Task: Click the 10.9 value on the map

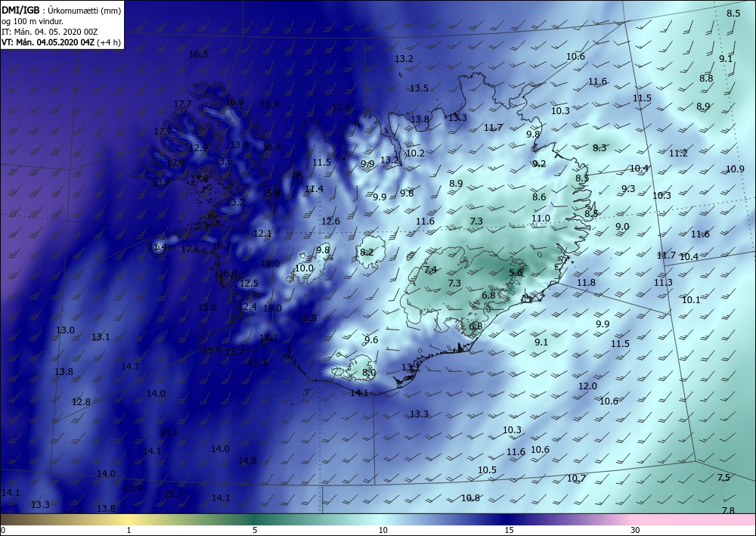Action: tap(735, 169)
